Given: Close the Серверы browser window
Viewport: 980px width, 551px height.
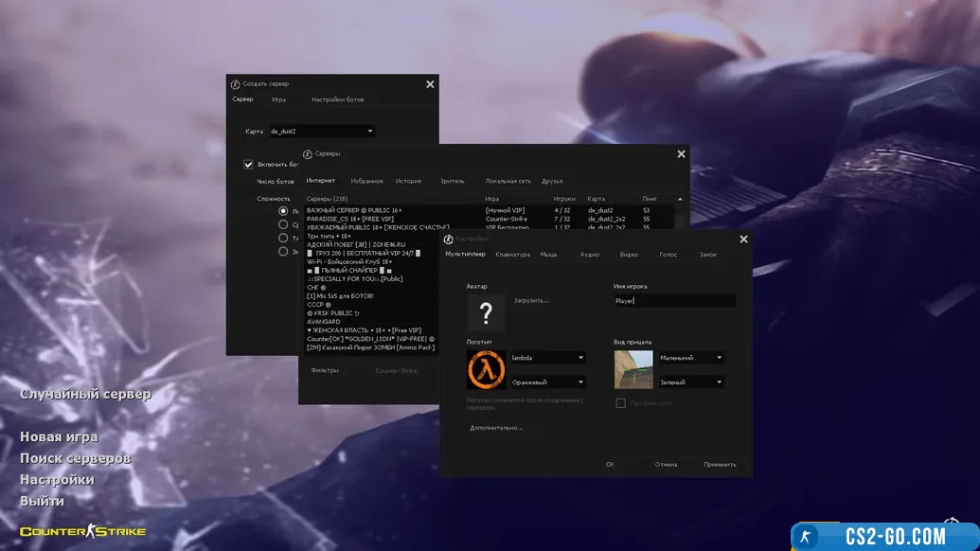Looking at the screenshot, I should point(681,154).
